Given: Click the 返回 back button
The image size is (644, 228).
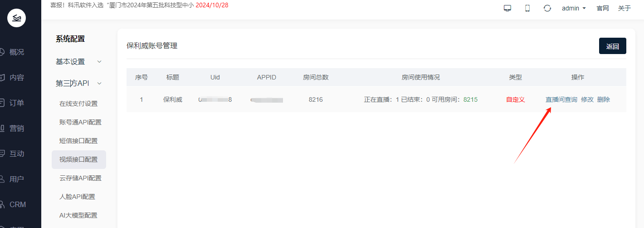Looking at the screenshot, I should (612, 46).
